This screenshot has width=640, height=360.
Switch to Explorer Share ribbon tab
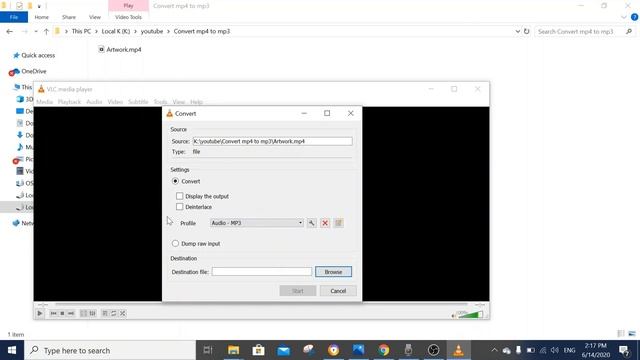(69, 17)
